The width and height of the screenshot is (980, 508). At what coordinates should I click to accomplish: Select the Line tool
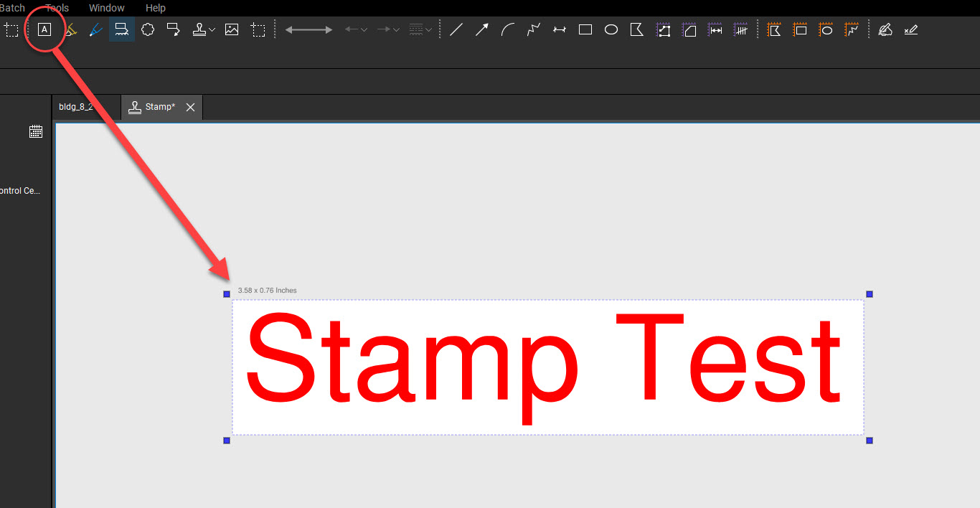point(456,29)
